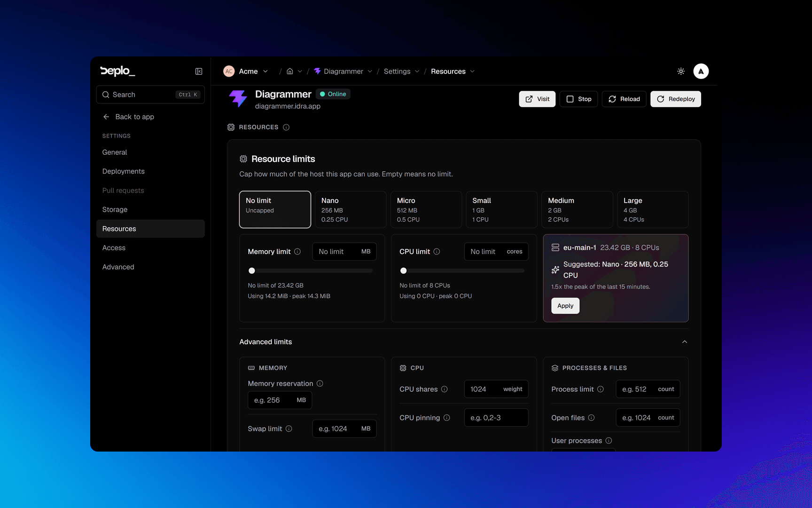812x508 pixels.
Task: Open the Resources breadcrumb dropdown
Action: click(x=472, y=71)
